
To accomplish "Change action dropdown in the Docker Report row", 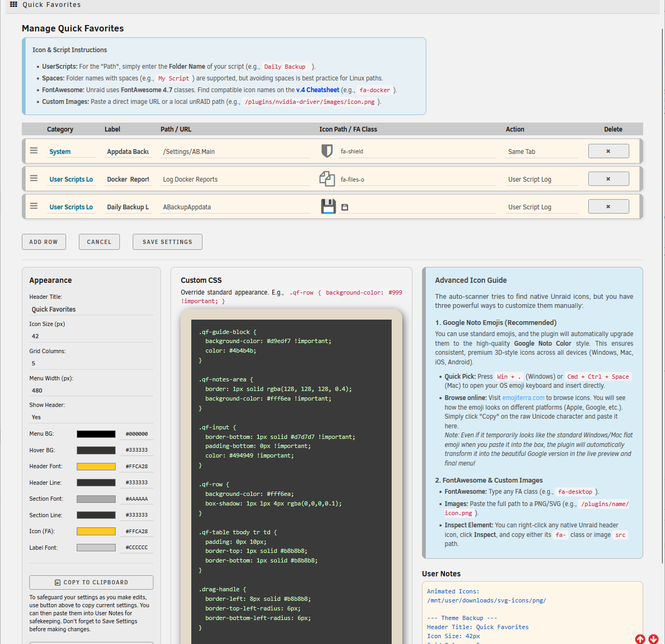I will click(x=542, y=180).
